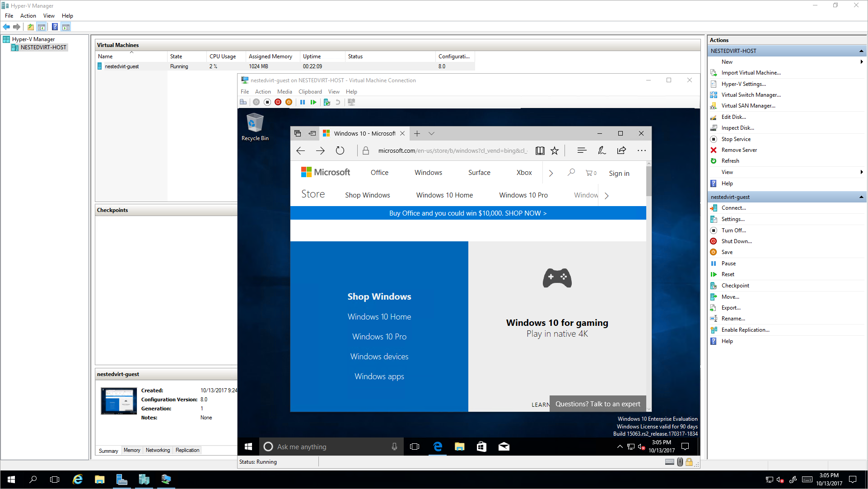Open Internet Explorer from host taskbar
Screen dimensions: 868x489
tap(78, 480)
